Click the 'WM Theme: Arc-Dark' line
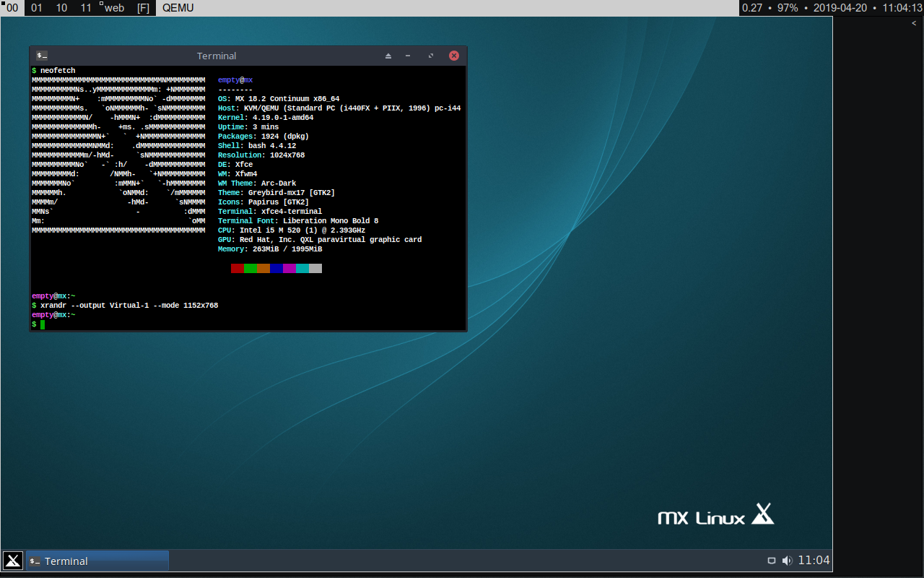Image resolution: width=924 pixels, height=578 pixels. [x=257, y=184]
